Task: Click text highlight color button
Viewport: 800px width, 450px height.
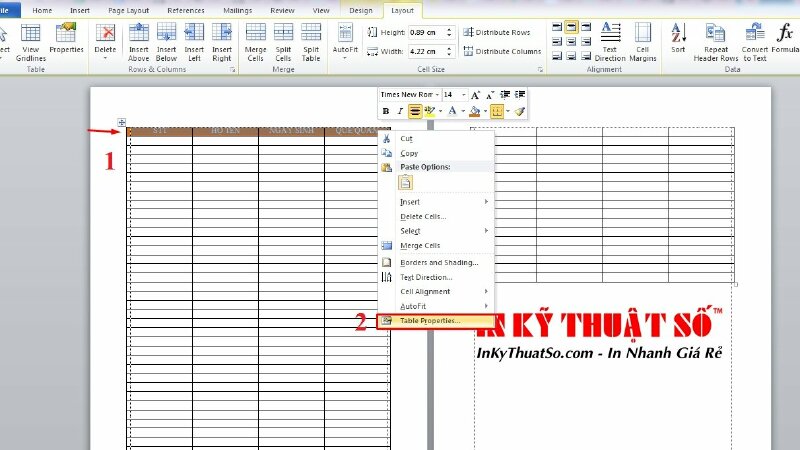Action: click(x=429, y=111)
